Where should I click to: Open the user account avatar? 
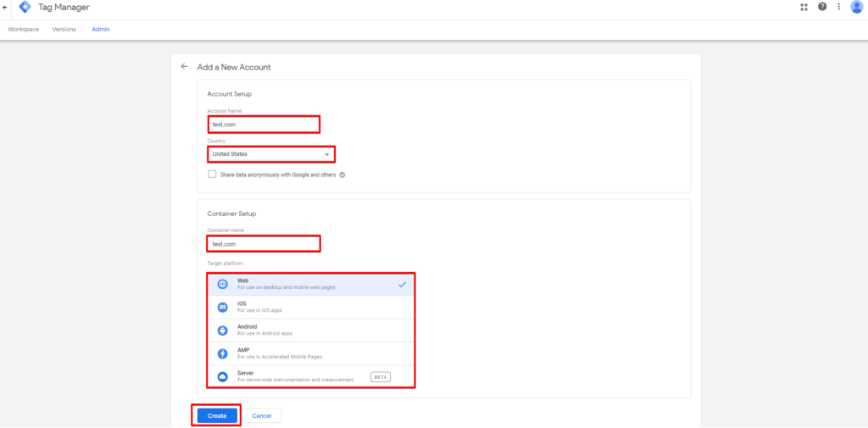[856, 7]
